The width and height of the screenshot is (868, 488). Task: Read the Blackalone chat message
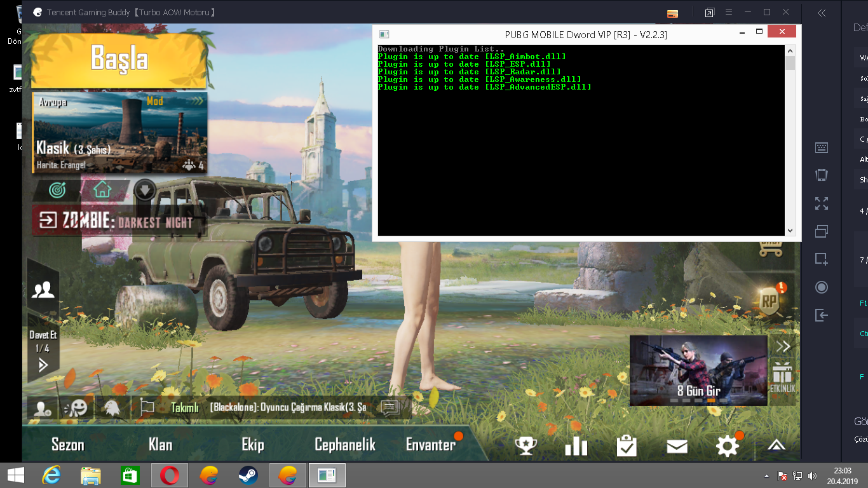(x=288, y=408)
